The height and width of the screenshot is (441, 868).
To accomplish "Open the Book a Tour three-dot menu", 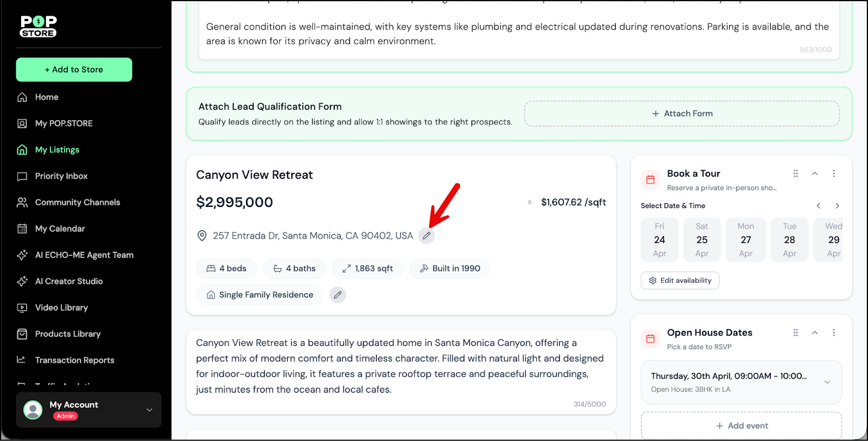I will coord(834,174).
